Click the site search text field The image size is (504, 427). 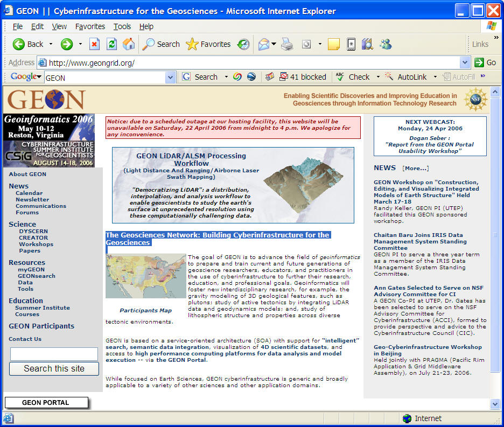(54, 354)
